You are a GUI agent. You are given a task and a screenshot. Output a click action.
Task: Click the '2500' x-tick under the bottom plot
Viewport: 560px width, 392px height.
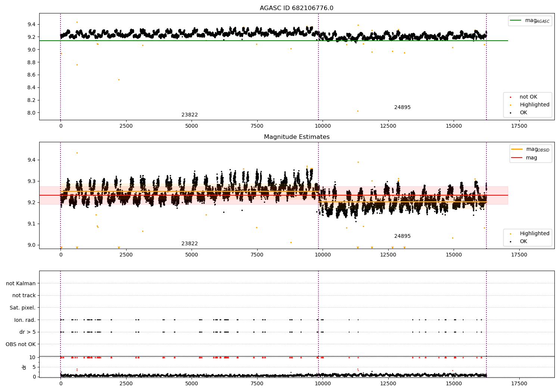(x=126, y=384)
